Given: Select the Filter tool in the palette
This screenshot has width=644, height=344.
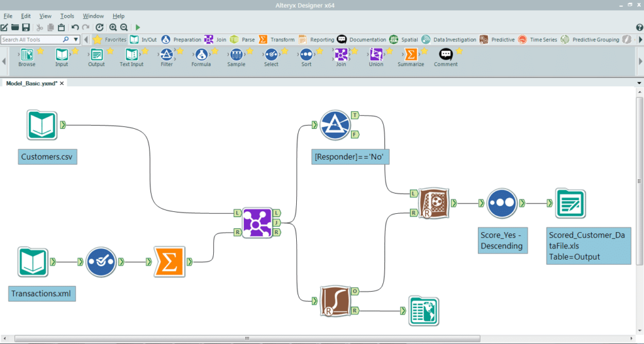Looking at the screenshot, I should [x=166, y=55].
